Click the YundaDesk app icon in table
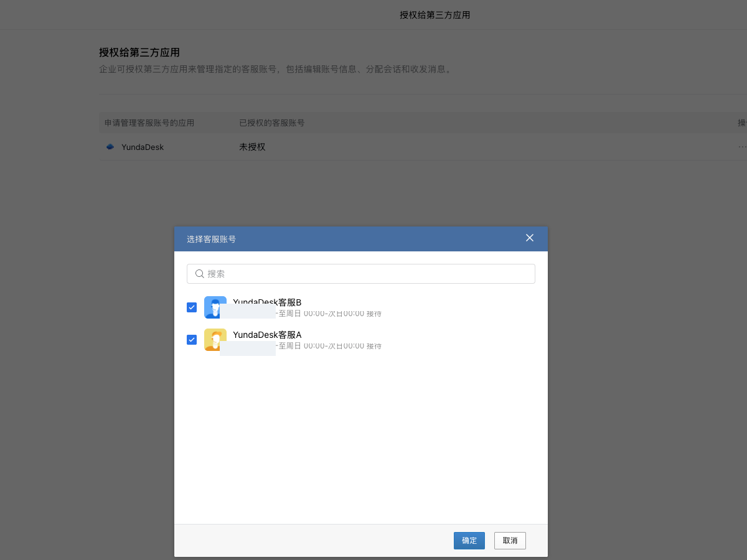The width and height of the screenshot is (747, 560). tap(110, 147)
